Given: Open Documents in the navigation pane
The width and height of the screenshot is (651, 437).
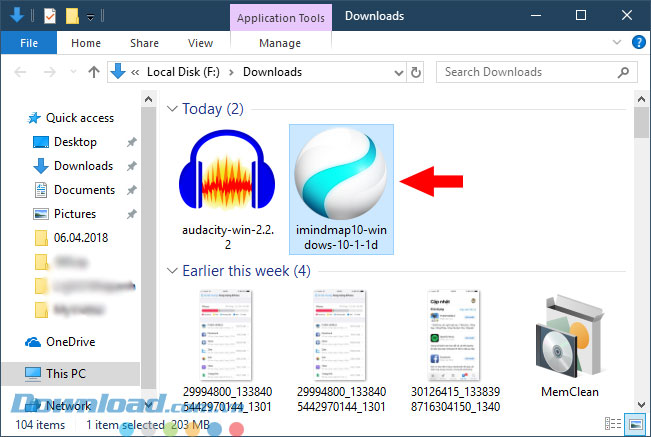Looking at the screenshot, I should (84, 190).
